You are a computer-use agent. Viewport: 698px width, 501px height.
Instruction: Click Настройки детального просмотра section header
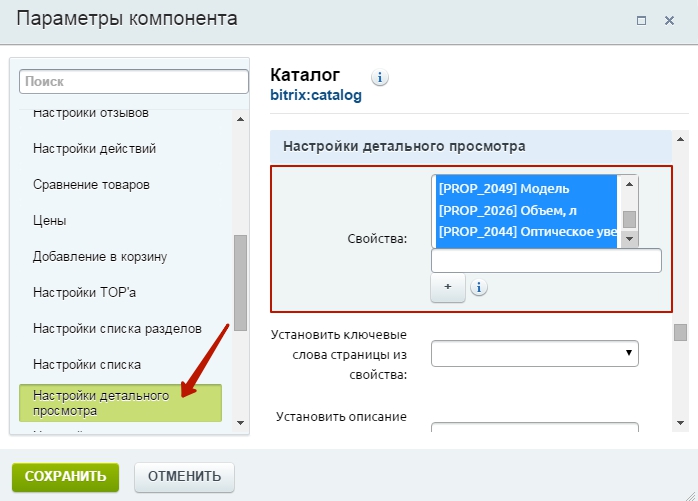[x=471, y=147]
